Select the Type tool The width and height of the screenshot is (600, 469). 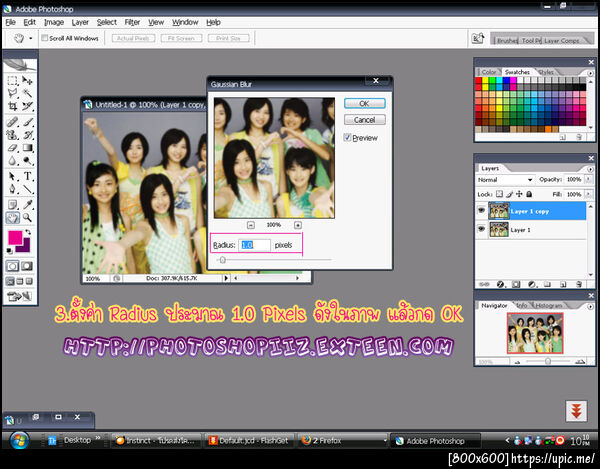[27, 176]
